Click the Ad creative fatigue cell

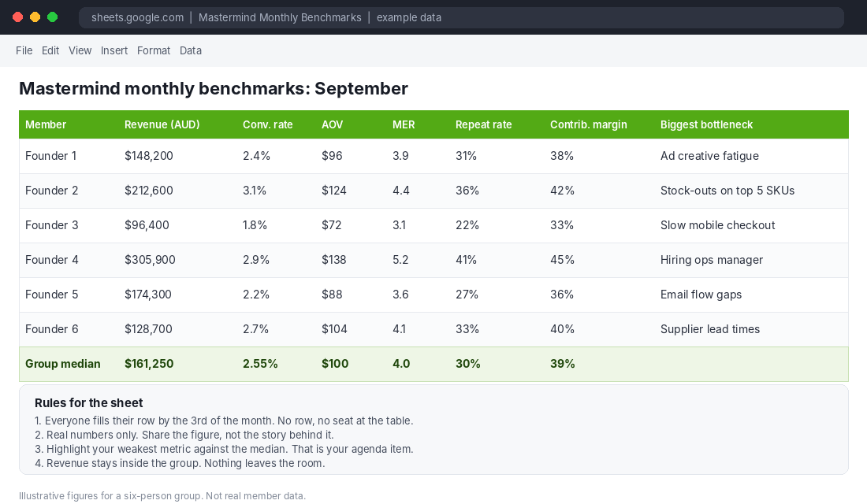(709, 156)
